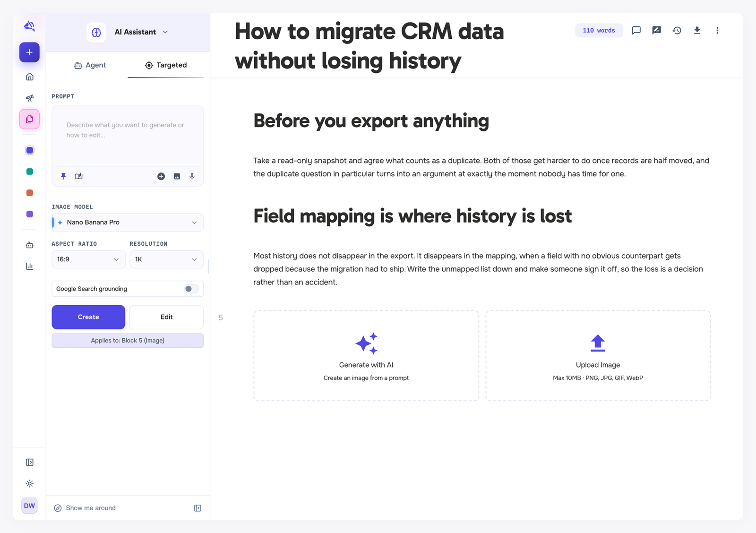Click the Edit button

click(166, 317)
